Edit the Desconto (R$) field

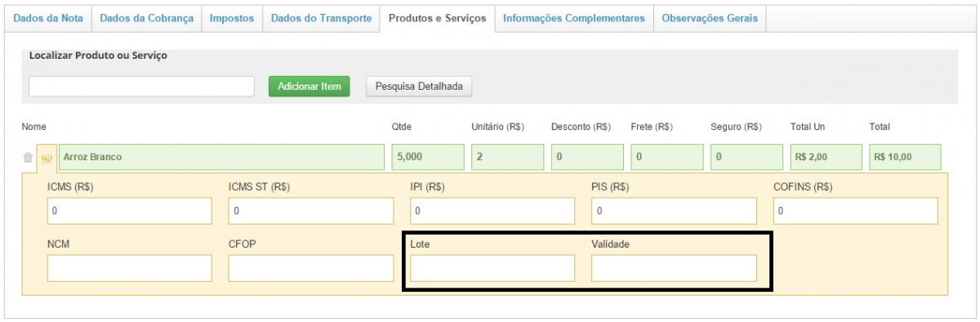point(587,157)
